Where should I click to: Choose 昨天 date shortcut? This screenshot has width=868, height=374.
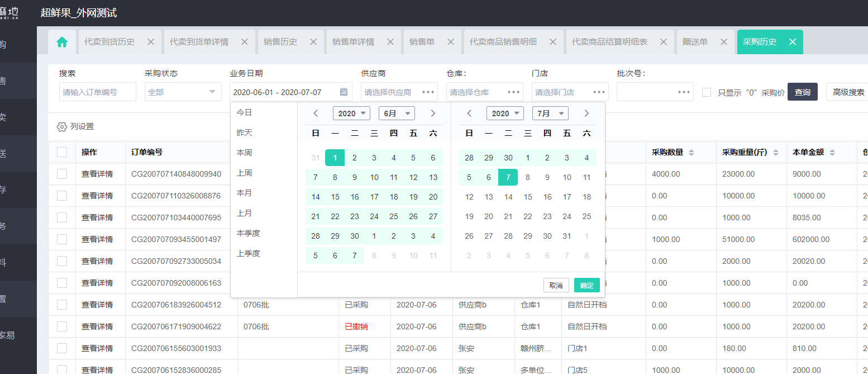coord(245,132)
